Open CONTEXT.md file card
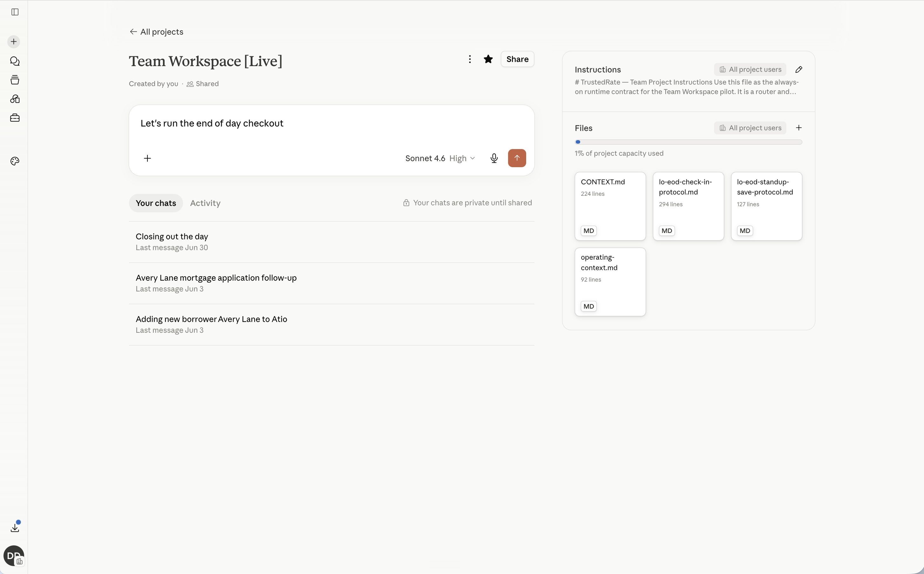This screenshot has width=924, height=574. (x=610, y=206)
